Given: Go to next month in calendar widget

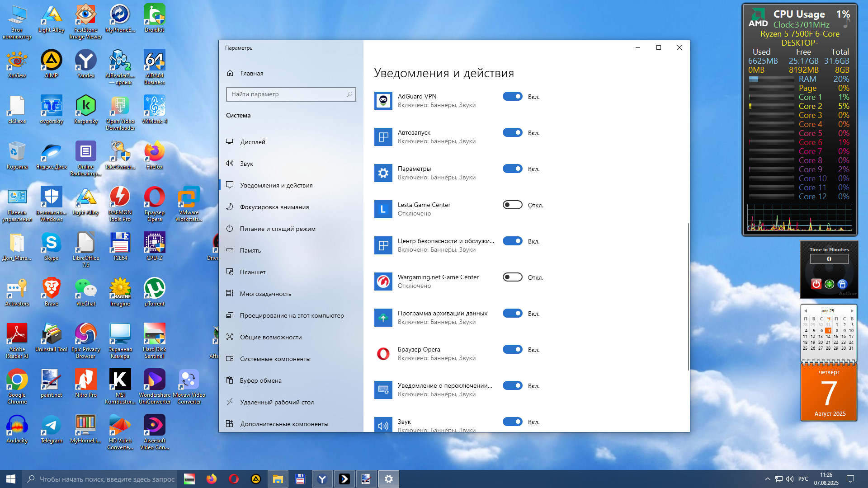Looking at the screenshot, I should click(x=852, y=311).
